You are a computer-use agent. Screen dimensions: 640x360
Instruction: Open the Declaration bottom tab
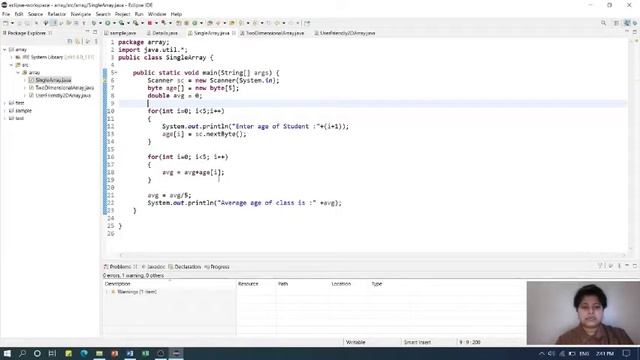coord(185,267)
